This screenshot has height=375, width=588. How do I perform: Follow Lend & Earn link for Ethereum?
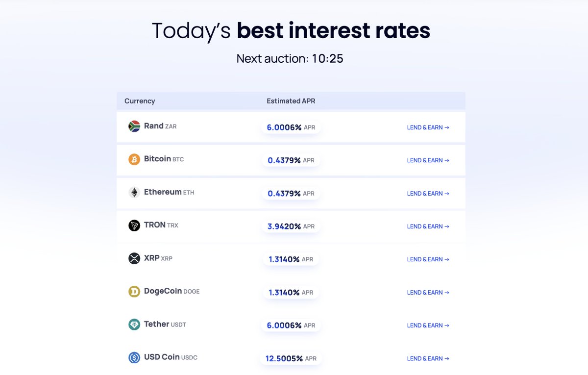click(428, 194)
